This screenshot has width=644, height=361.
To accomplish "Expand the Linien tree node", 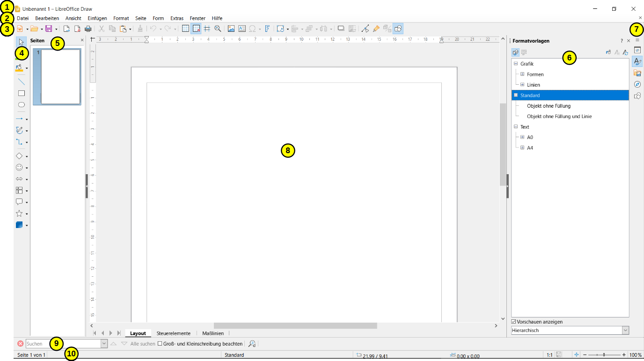I will (x=522, y=85).
